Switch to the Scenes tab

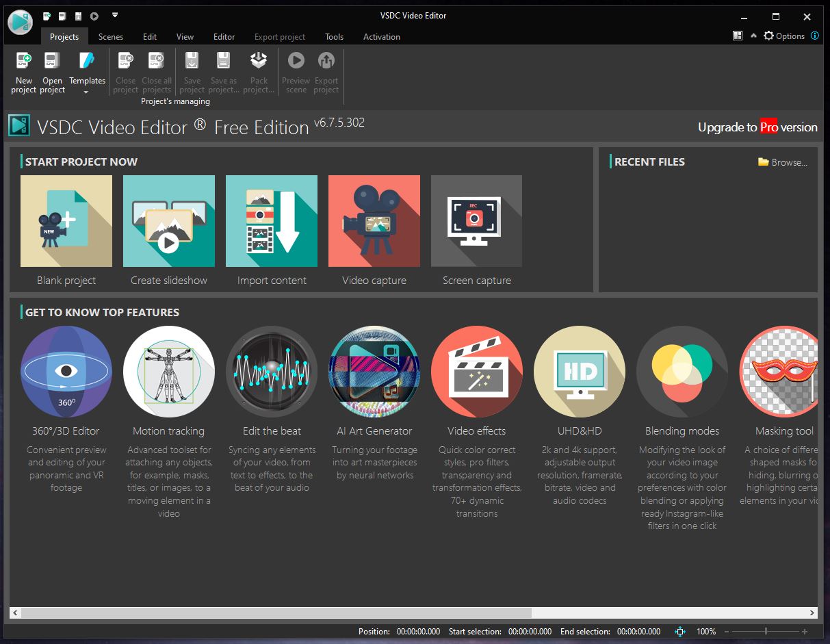pyautogui.click(x=111, y=37)
